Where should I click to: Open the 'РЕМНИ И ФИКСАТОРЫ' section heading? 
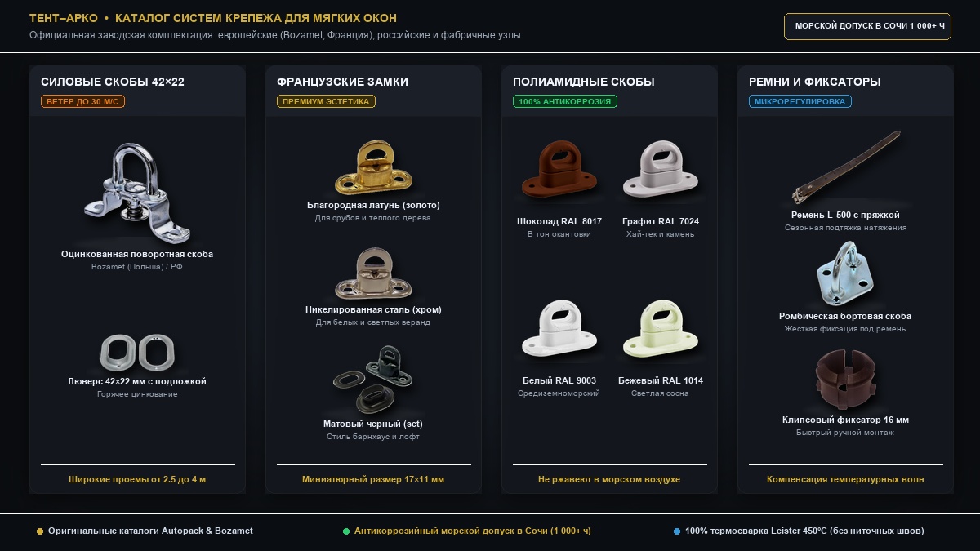point(814,82)
